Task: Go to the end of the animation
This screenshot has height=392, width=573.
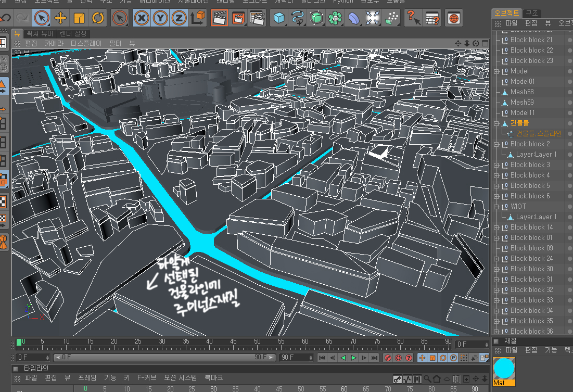Action: tap(375, 358)
